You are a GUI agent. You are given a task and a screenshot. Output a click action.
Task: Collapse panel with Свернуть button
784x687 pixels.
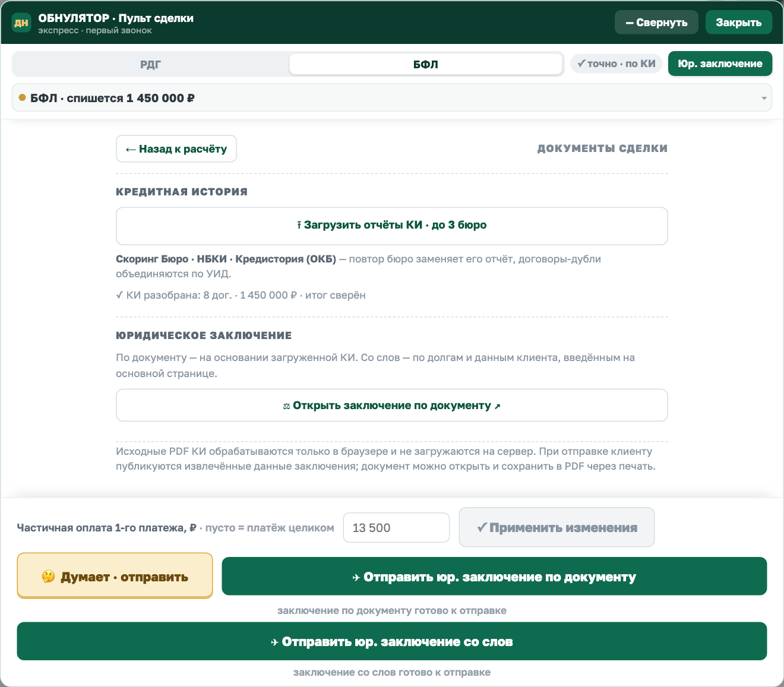[x=657, y=23]
